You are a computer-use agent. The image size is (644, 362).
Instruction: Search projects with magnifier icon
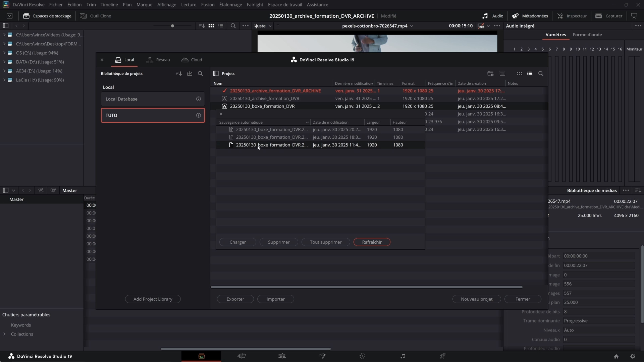tap(541, 73)
